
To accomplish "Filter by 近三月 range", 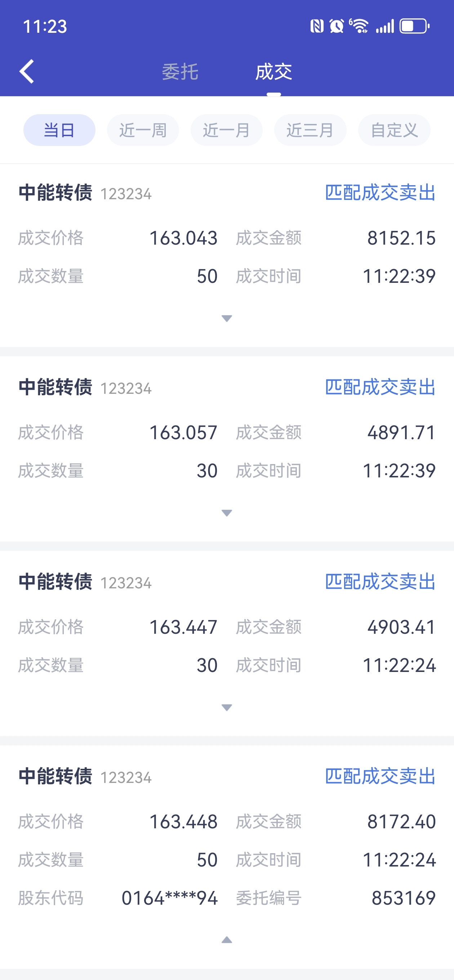I will tap(310, 130).
